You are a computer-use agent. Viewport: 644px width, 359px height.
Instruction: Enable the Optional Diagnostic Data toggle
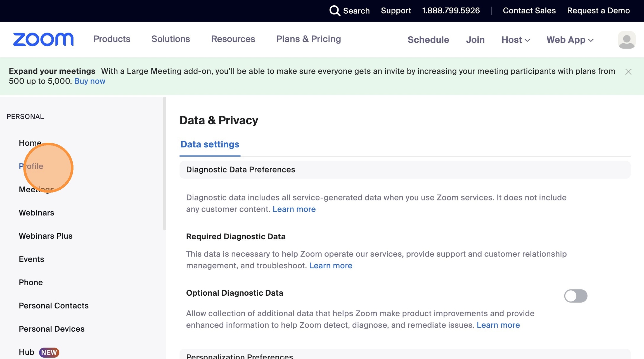(576, 296)
